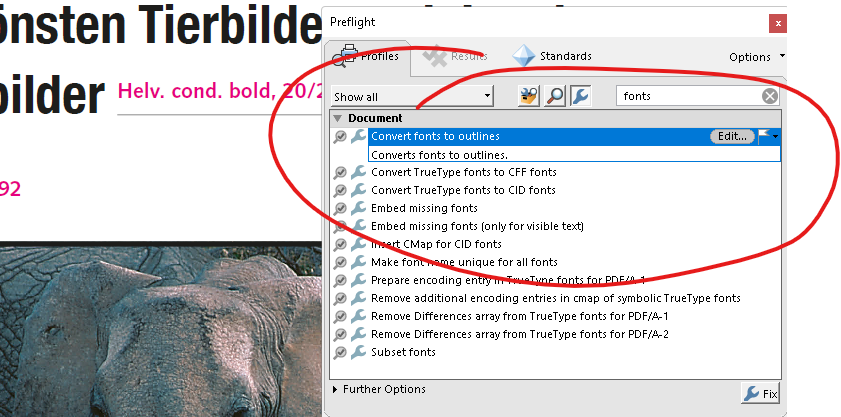Image resolution: width=841 pixels, height=417 pixels.
Task: Open the Show all dropdown
Action: click(x=412, y=97)
